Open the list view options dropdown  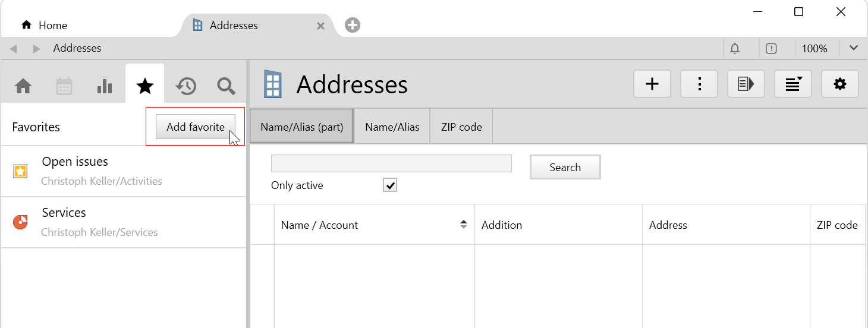(x=793, y=84)
